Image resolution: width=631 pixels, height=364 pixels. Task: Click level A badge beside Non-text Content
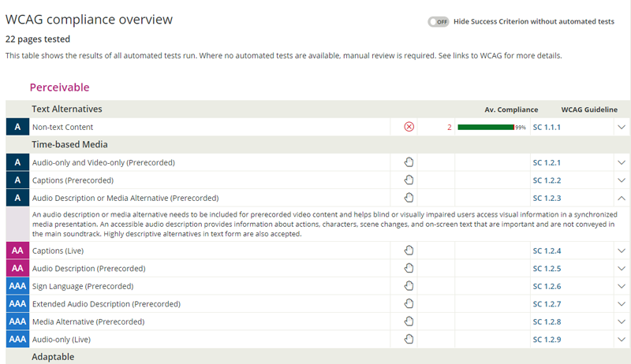pyautogui.click(x=17, y=127)
